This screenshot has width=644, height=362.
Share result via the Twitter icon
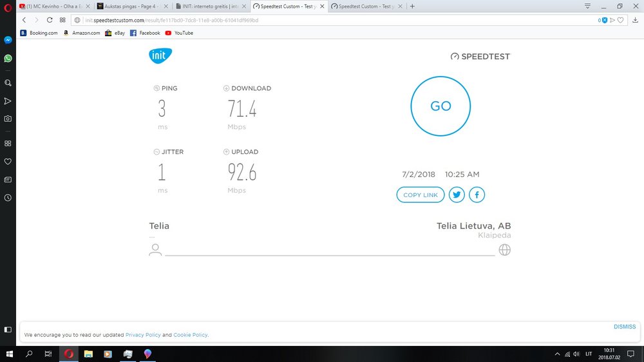457,195
